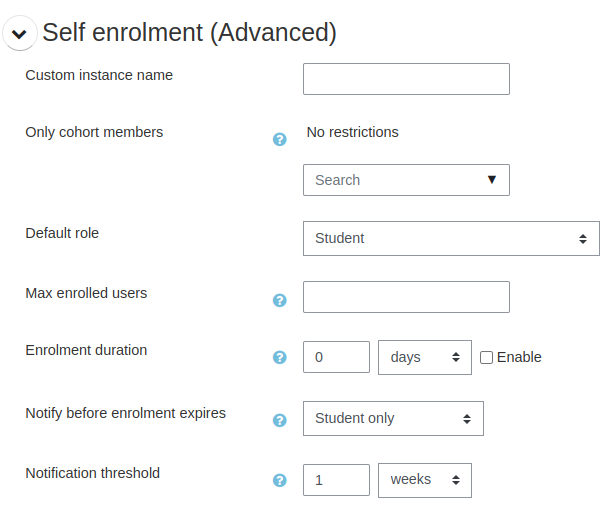Click the No restrictions cohort text
The width and height of the screenshot is (614, 514).
352,132
